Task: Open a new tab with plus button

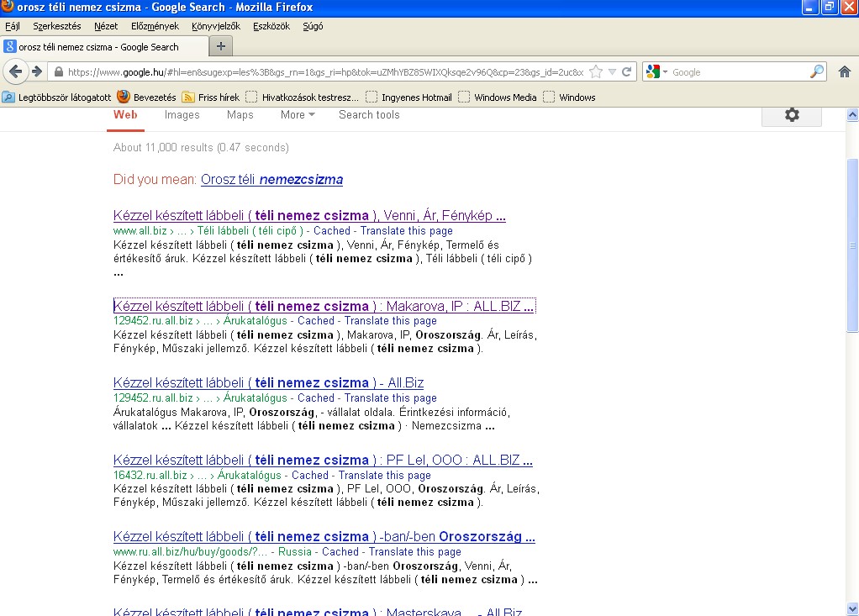Action: (221, 46)
